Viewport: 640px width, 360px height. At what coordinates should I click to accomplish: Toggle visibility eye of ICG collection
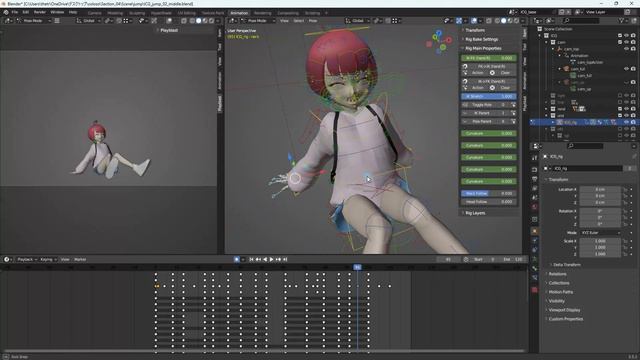click(x=627, y=36)
